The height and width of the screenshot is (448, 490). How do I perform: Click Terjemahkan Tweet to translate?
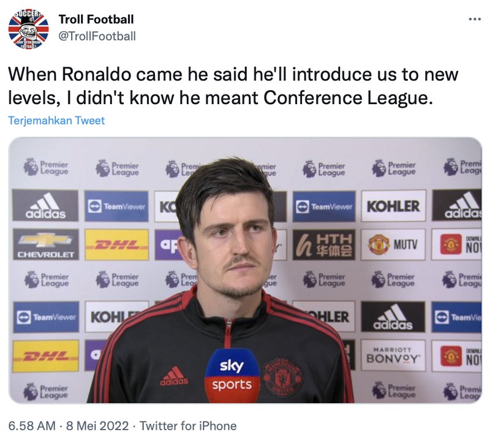(x=56, y=120)
